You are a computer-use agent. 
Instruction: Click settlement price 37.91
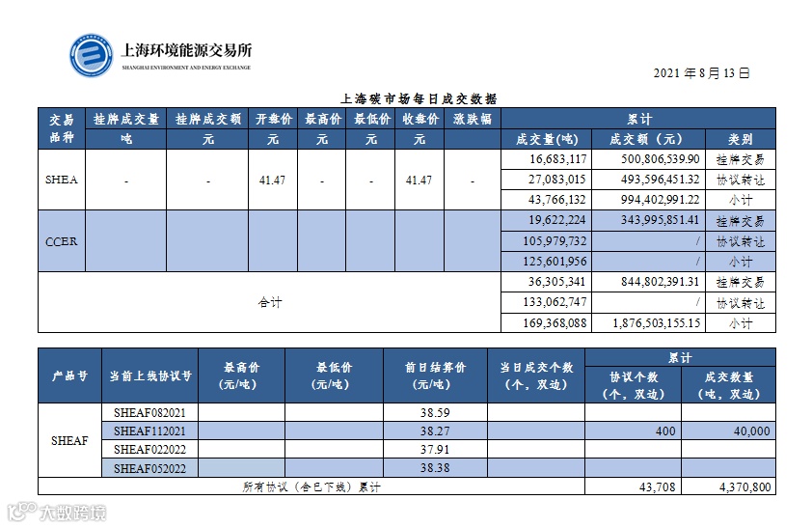tap(435, 449)
